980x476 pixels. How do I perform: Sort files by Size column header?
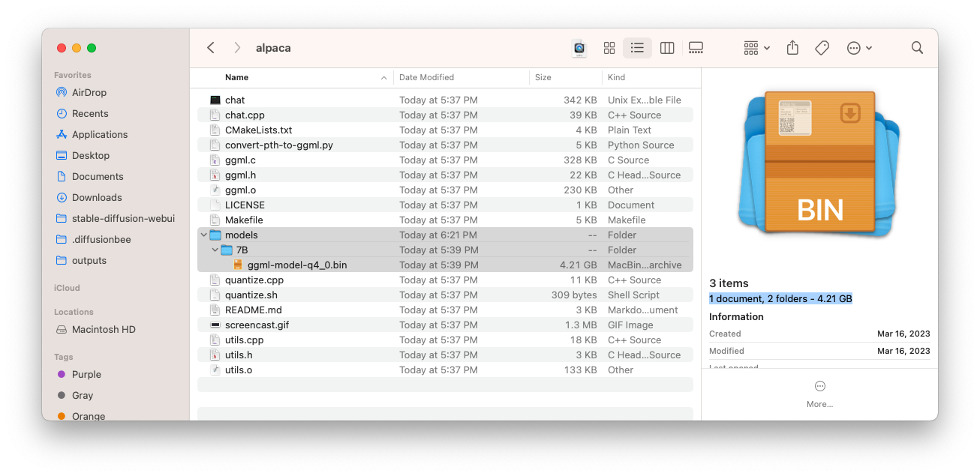[543, 77]
